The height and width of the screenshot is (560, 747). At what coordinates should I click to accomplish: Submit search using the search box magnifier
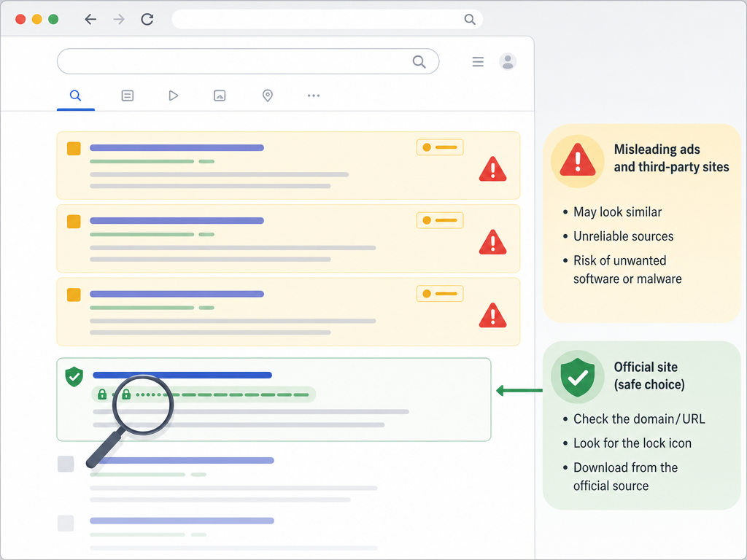[x=419, y=61]
